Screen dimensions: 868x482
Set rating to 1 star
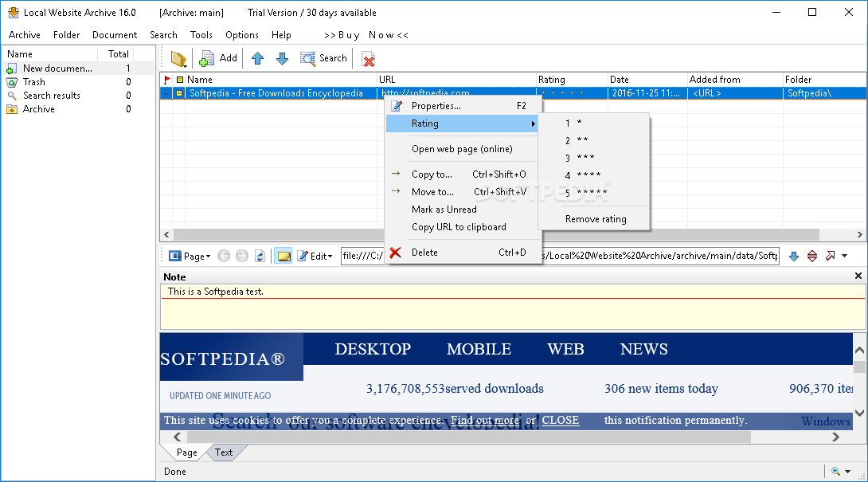tap(593, 123)
